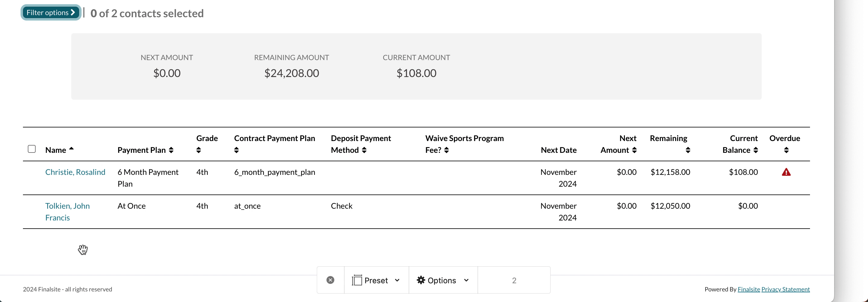
Task: Open the Filter options panel
Action: [50, 12]
